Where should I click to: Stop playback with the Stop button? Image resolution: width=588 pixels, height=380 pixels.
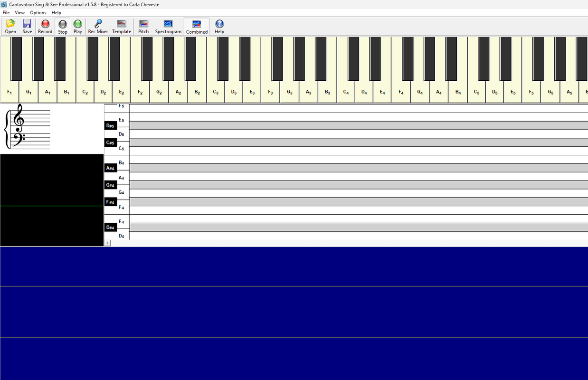click(62, 27)
